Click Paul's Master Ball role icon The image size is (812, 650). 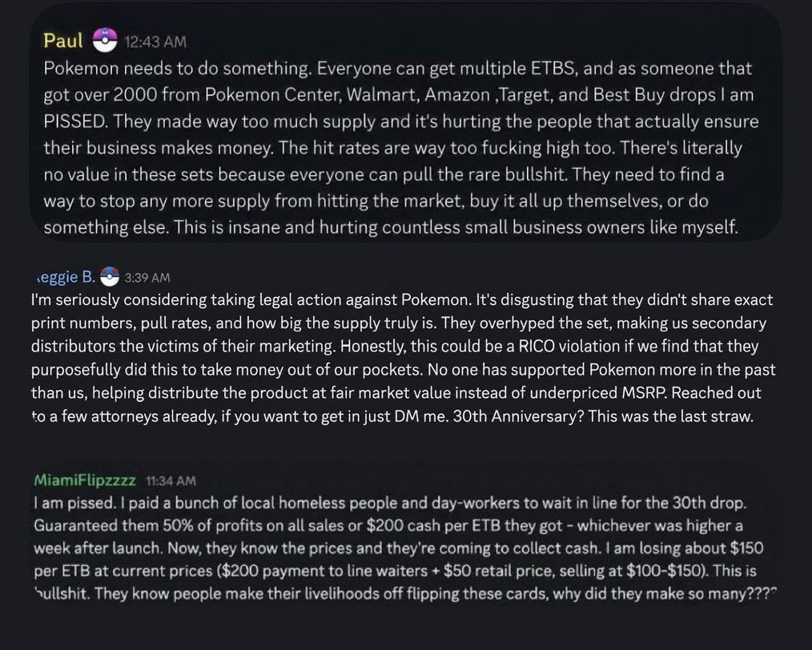click(x=105, y=40)
